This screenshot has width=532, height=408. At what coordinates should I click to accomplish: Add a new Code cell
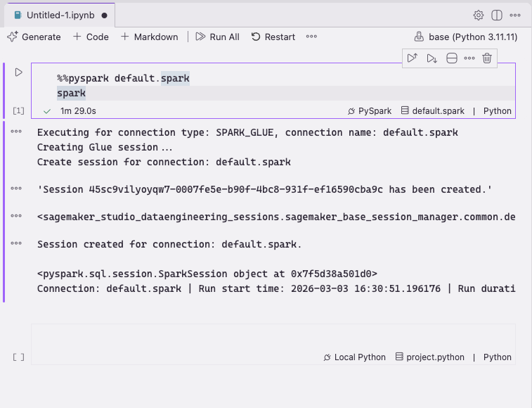(x=91, y=37)
